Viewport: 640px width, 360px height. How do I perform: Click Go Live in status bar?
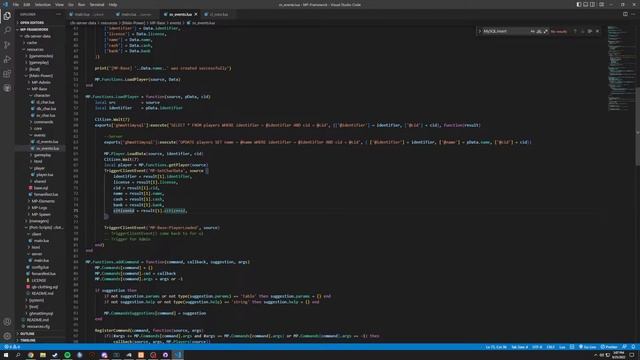point(587,347)
